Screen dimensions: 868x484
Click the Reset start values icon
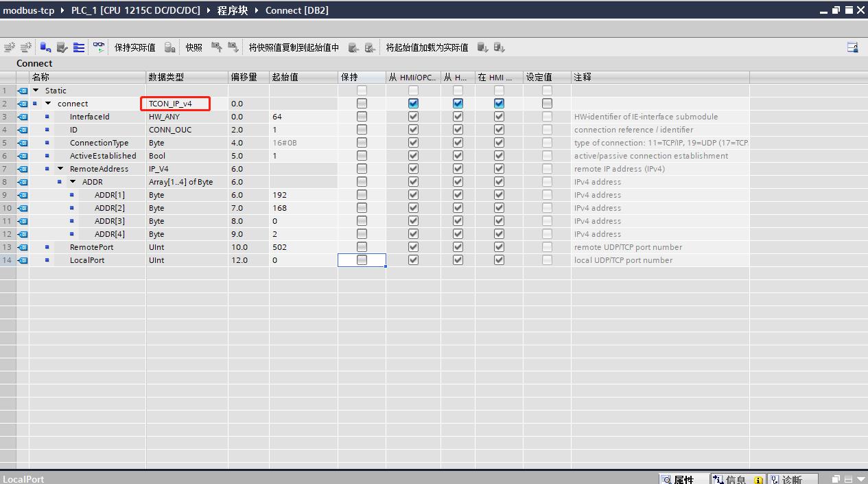point(45,47)
